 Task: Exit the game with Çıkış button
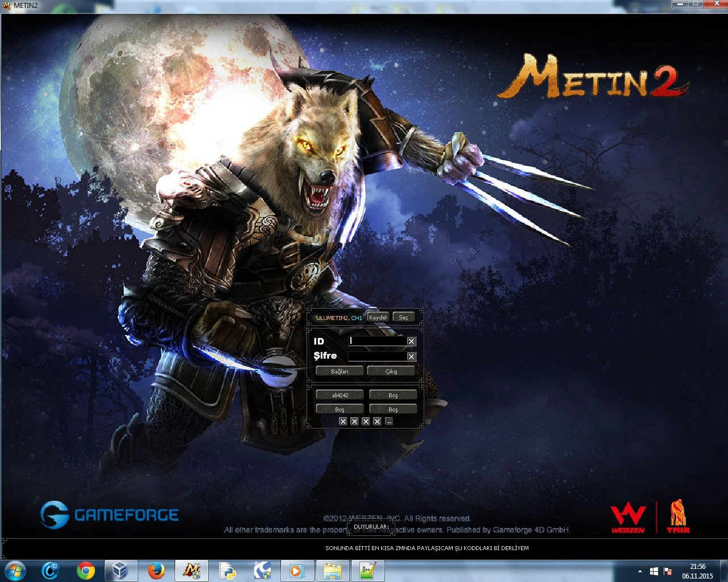pyautogui.click(x=391, y=371)
